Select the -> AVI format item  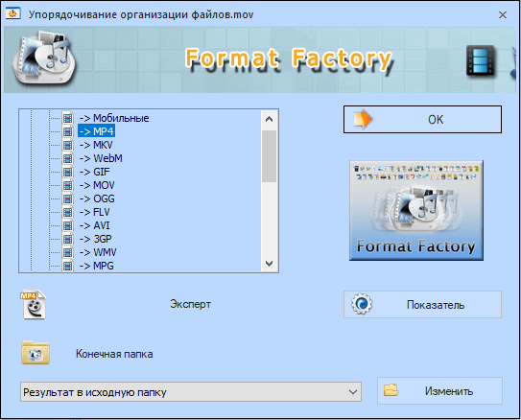pyautogui.click(x=95, y=225)
